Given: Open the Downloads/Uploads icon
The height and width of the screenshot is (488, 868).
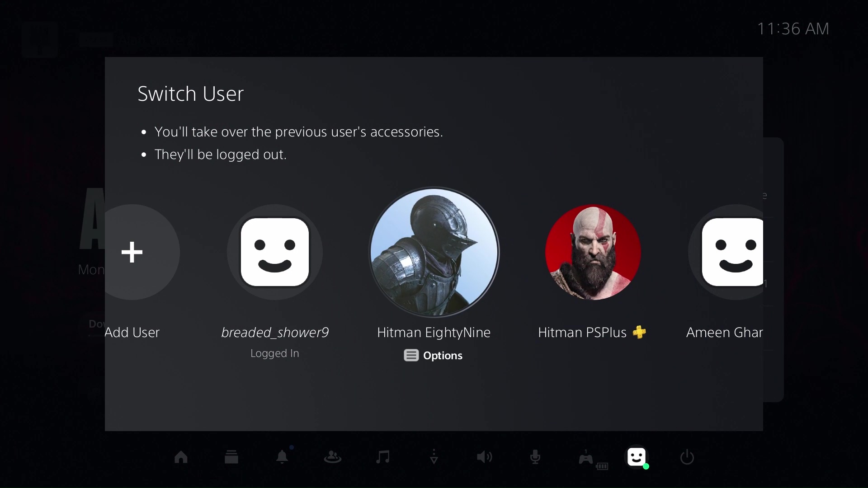Looking at the screenshot, I should point(433,457).
